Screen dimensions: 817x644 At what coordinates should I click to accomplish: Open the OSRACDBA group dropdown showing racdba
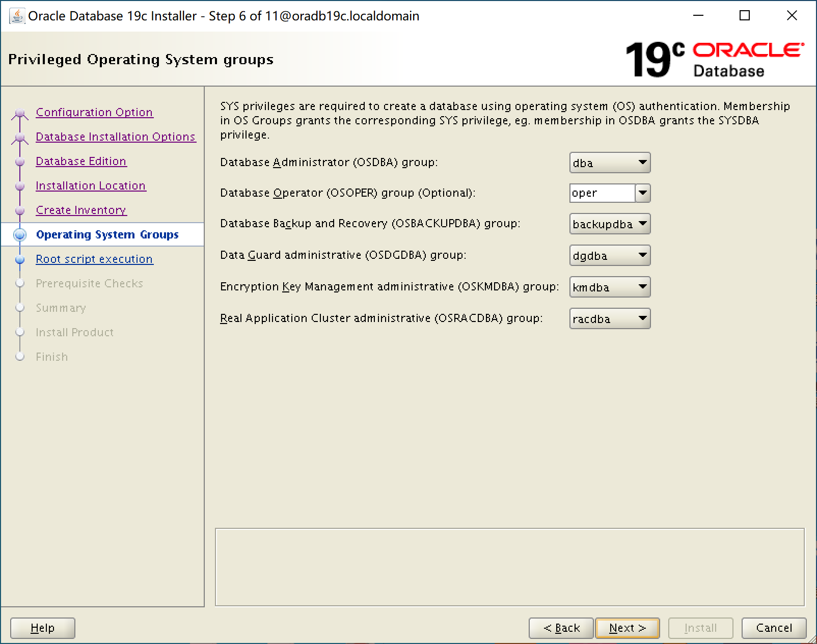pyautogui.click(x=610, y=319)
